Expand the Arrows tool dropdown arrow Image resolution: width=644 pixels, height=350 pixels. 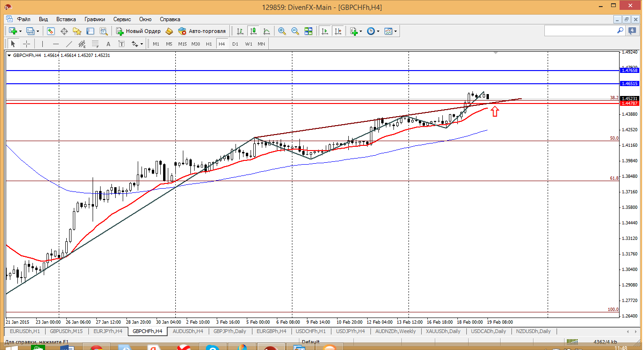tap(142, 44)
